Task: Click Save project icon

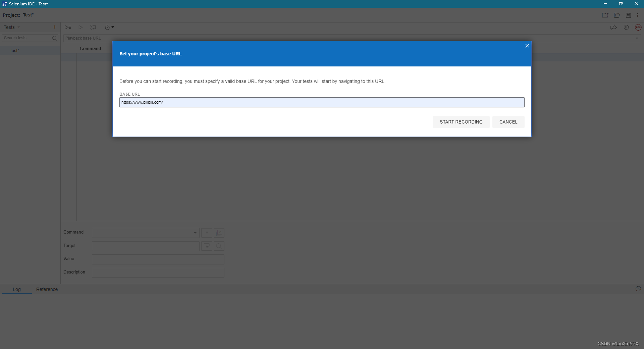Action: 628,15
